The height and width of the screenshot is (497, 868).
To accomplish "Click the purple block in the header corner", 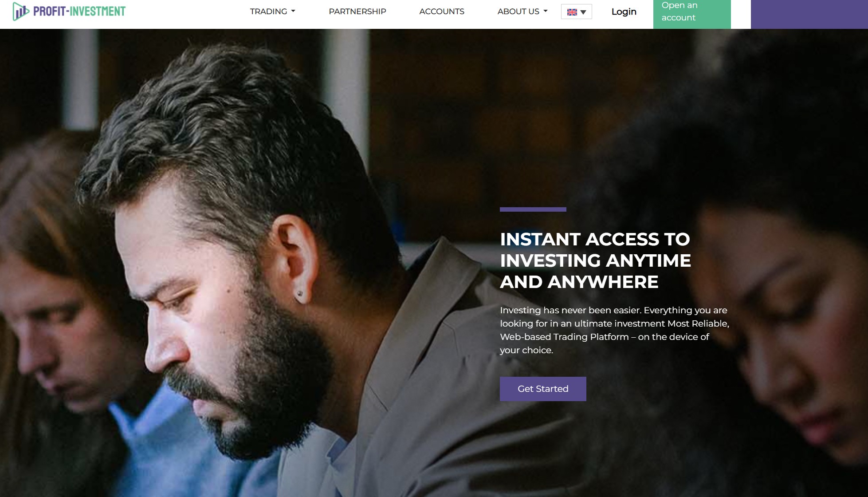I will point(809,14).
